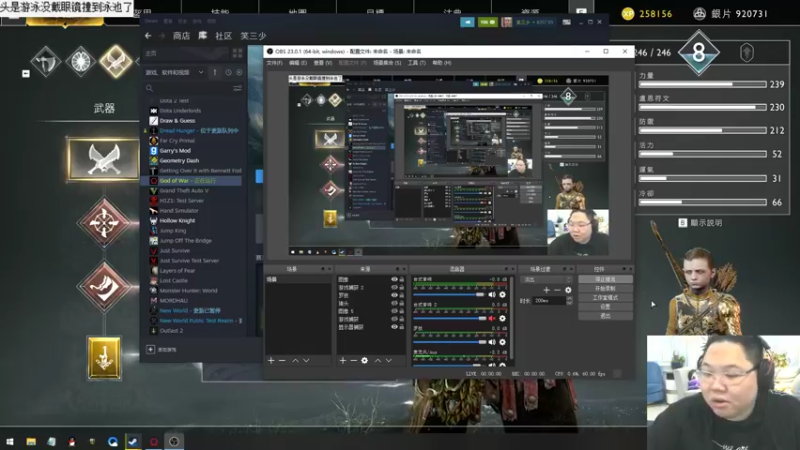Move the selected source down

click(x=389, y=361)
